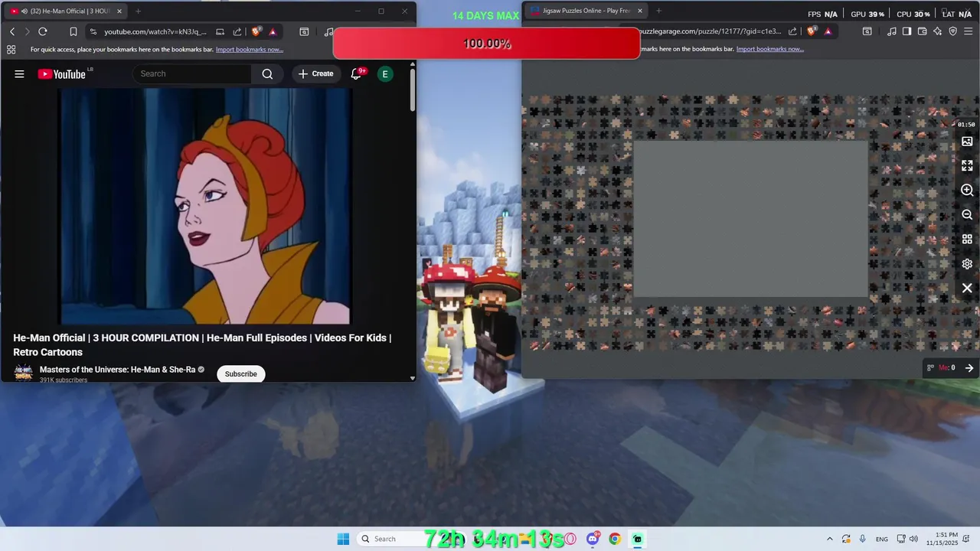The height and width of the screenshot is (551, 980).
Task: Click the ENG language indicator
Action: coord(882,539)
